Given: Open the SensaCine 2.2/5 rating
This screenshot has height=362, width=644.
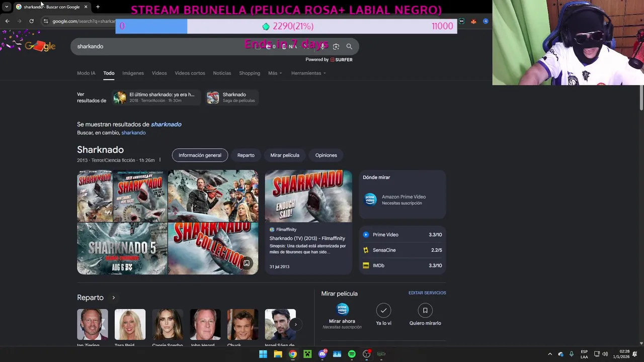Looking at the screenshot, I should click(403, 250).
